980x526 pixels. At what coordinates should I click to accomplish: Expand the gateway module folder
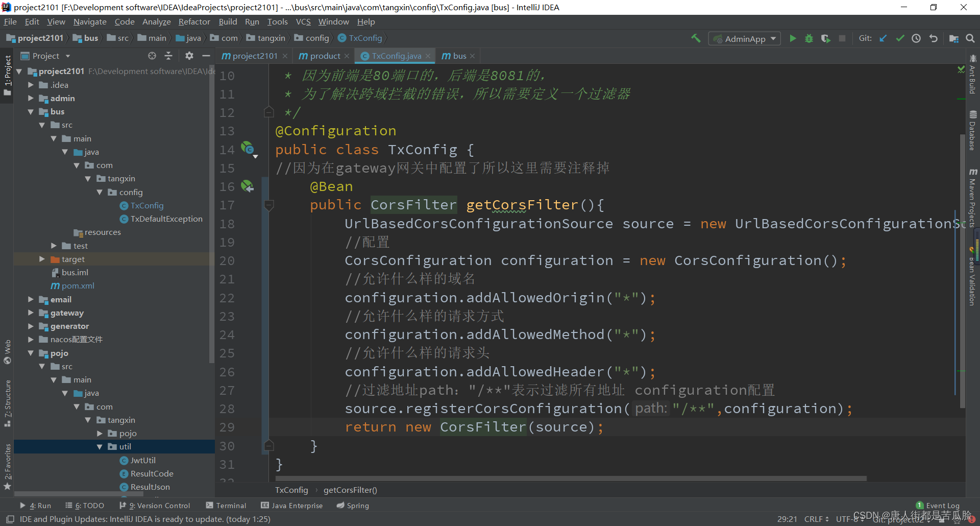point(31,313)
